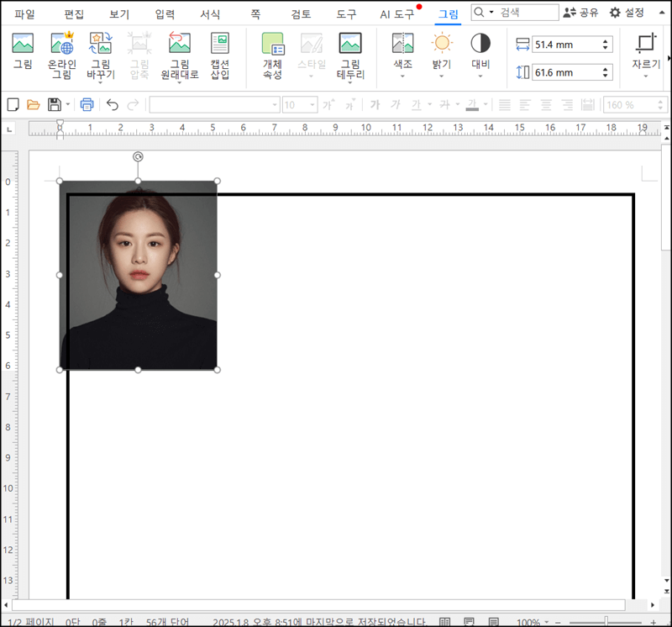This screenshot has width=672, height=627.
Task: Expand the 대비 dropdown arrow
Action: [x=480, y=76]
